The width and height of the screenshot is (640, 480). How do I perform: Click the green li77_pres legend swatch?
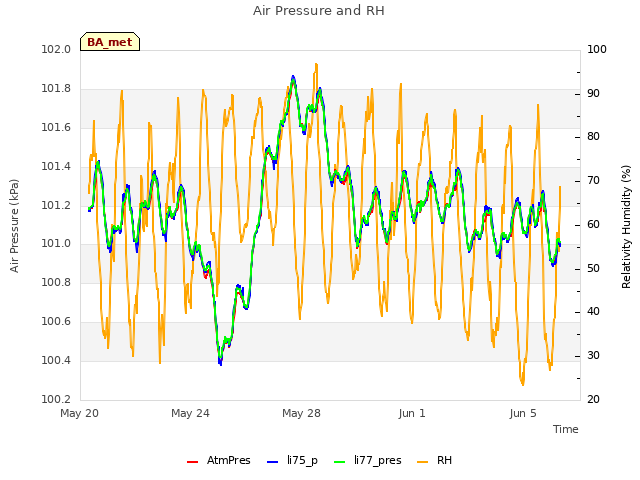point(339,462)
